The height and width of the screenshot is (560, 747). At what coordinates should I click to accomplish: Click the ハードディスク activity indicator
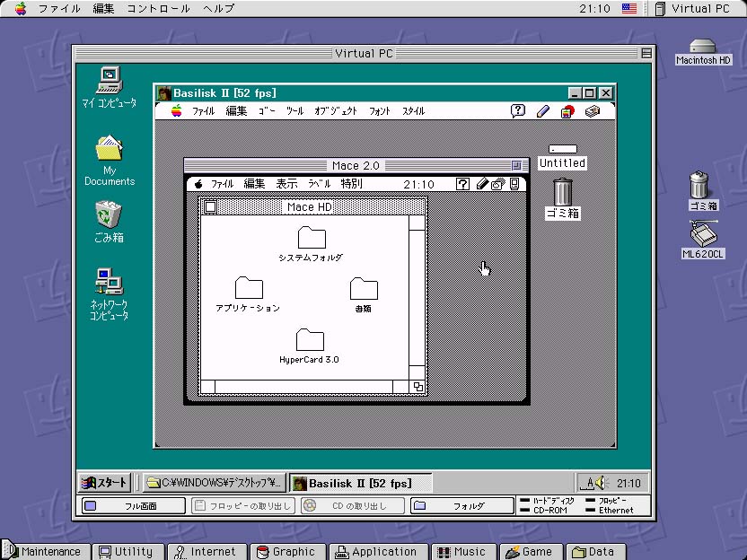547,501
